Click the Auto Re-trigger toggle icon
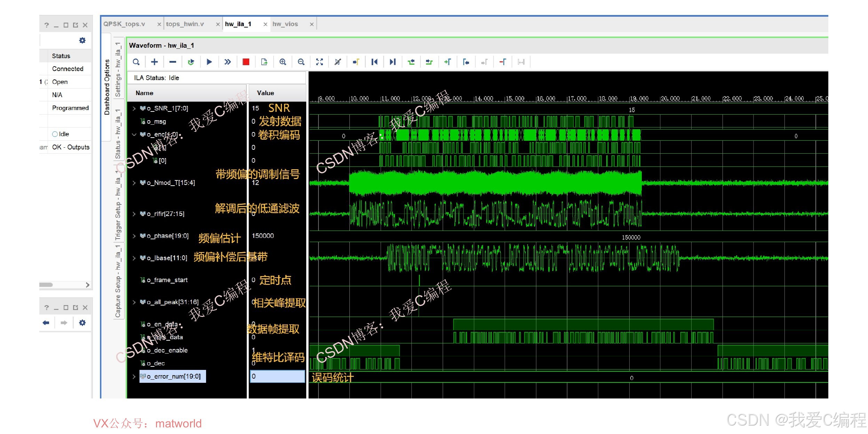The height and width of the screenshot is (434, 868). pos(191,62)
